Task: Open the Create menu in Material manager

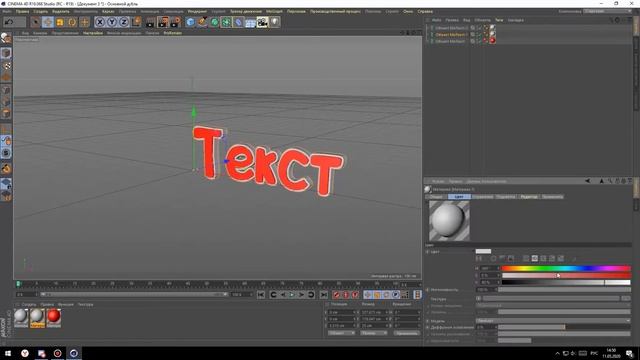Action: coord(29,304)
